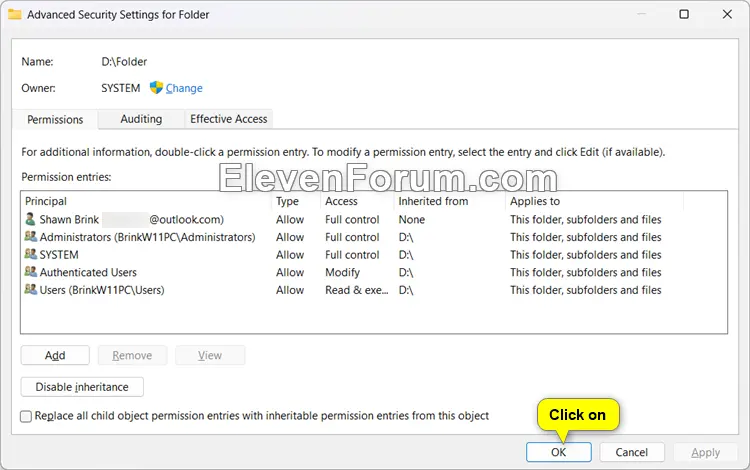Click the Shawn Brink user icon

pos(30,219)
